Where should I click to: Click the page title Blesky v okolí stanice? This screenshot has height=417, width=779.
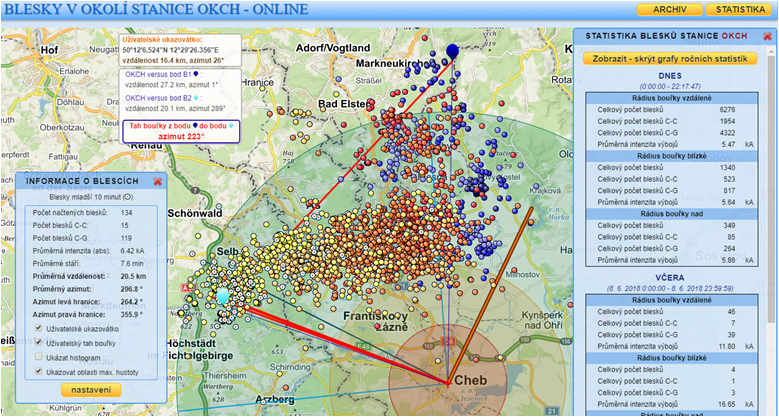coord(156,9)
